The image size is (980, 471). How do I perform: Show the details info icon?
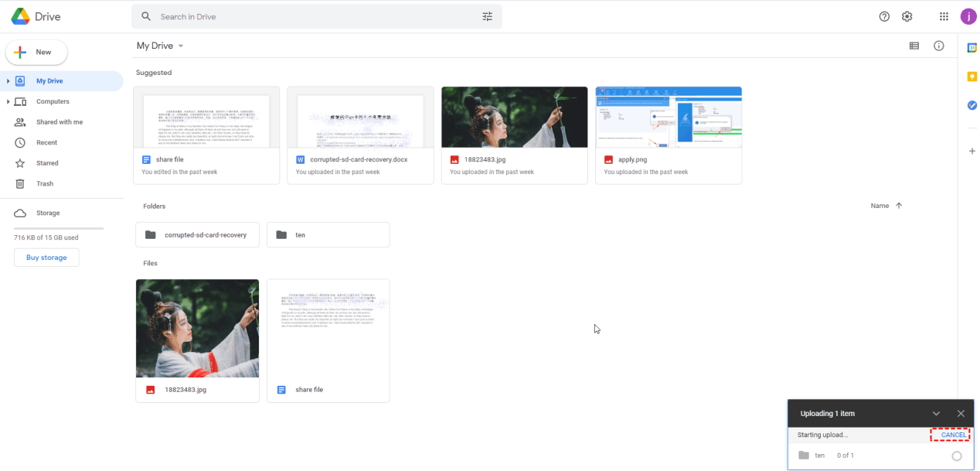pos(939,46)
